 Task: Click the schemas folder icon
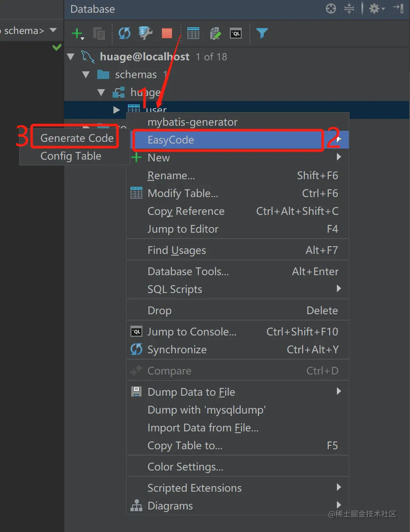[103, 75]
